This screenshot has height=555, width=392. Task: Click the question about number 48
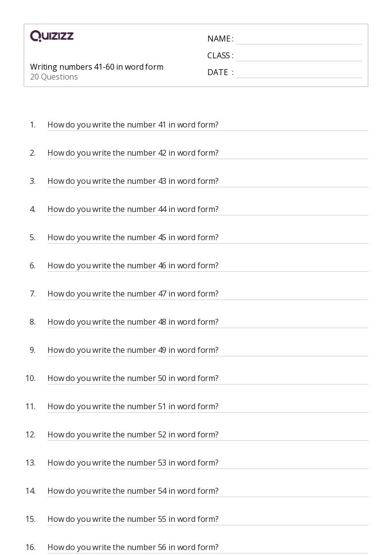point(133,322)
